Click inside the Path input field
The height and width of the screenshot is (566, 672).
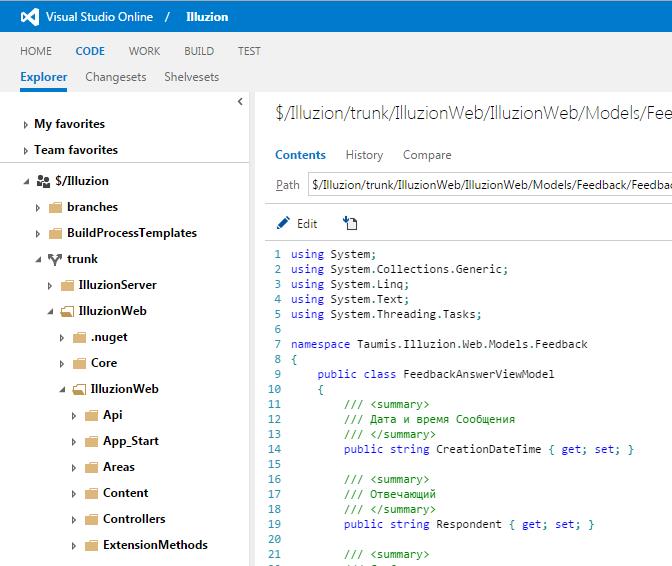[490, 185]
